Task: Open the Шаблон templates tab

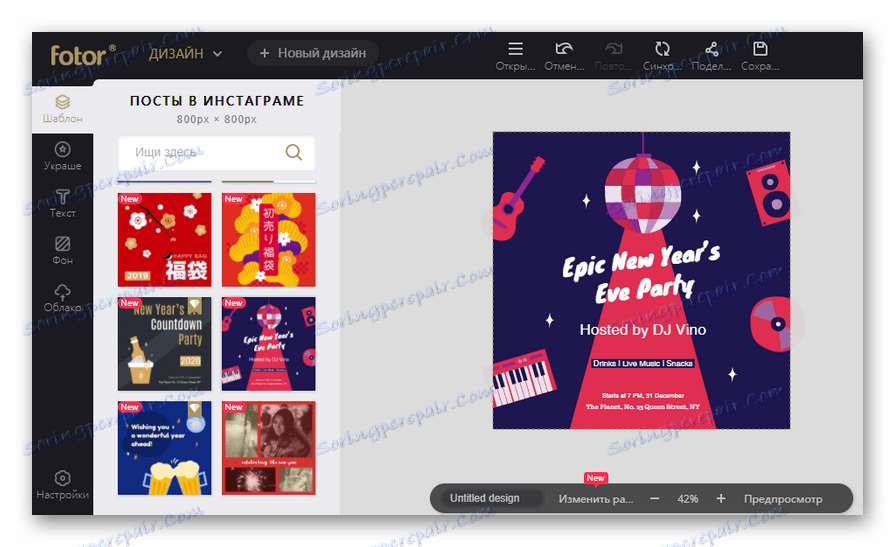Action: [62, 109]
